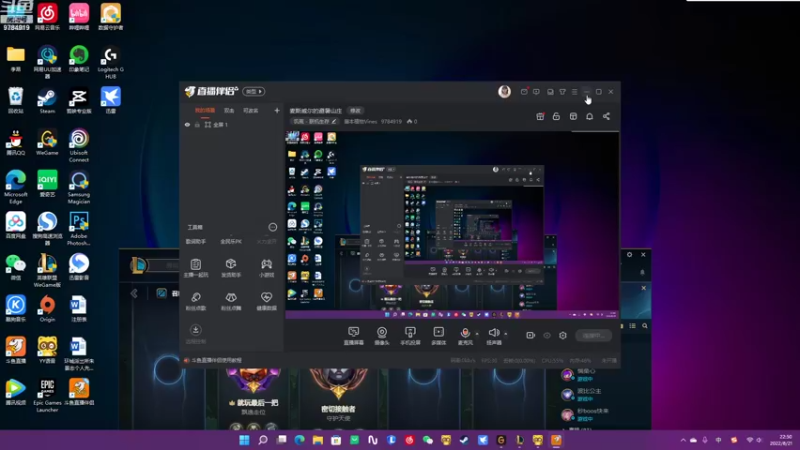Screen dimensions: 800x450
Task: Open the download tool in the toolbox
Action: click(x=195, y=334)
